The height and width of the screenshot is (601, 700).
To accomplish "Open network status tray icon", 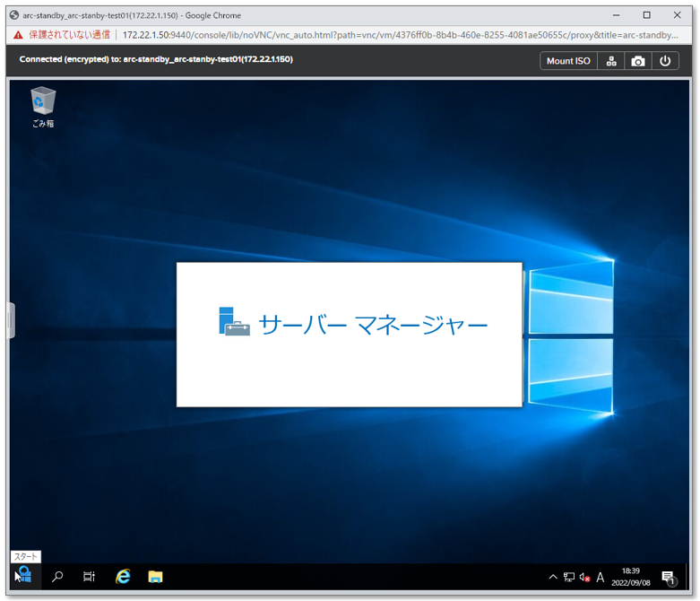I will [569, 577].
